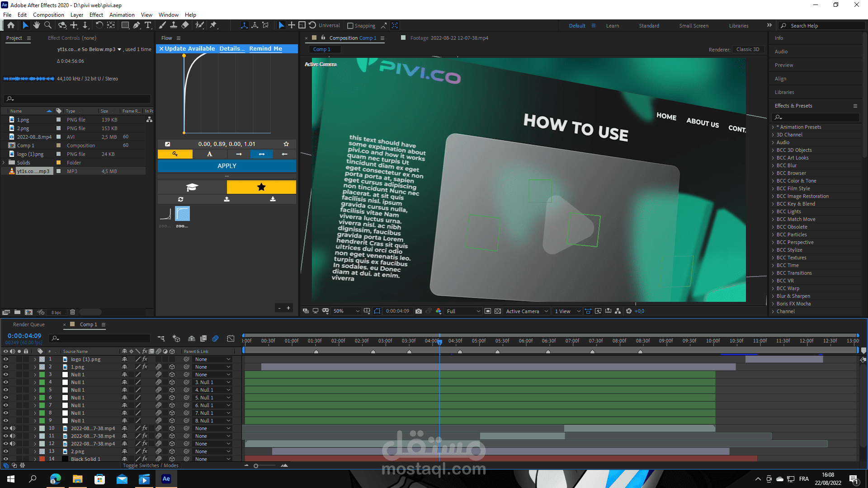Viewport: 868px width, 488px height.
Task: Select the Type tool
Action: click(148, 25)
